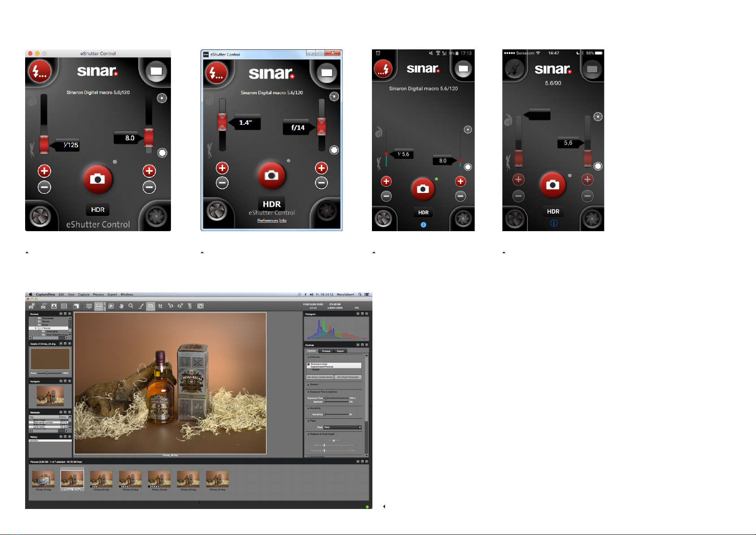Switch to the Export tab in Controls panel

[x=340, y=351]
